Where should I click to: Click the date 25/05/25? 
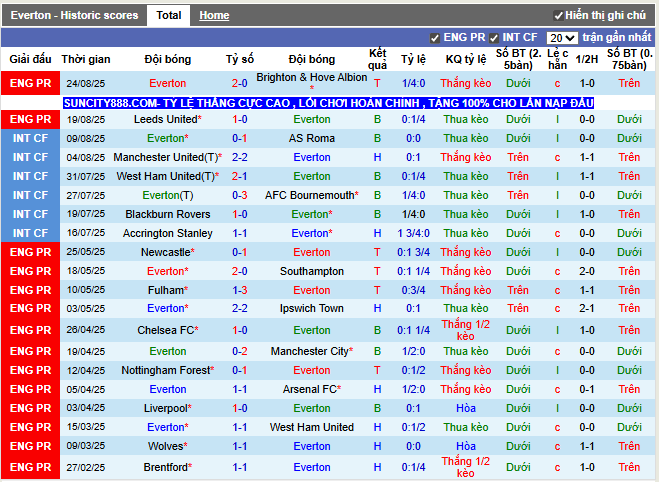[86, 252]
